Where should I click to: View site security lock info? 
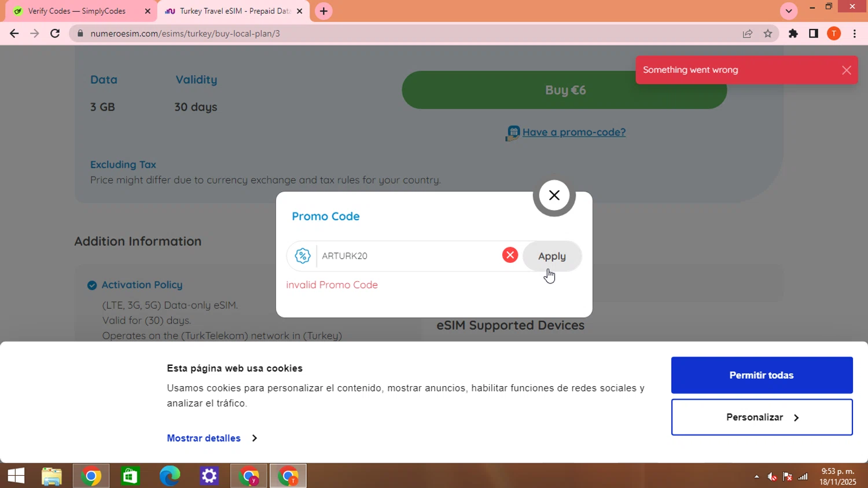[x=80, y=34]
